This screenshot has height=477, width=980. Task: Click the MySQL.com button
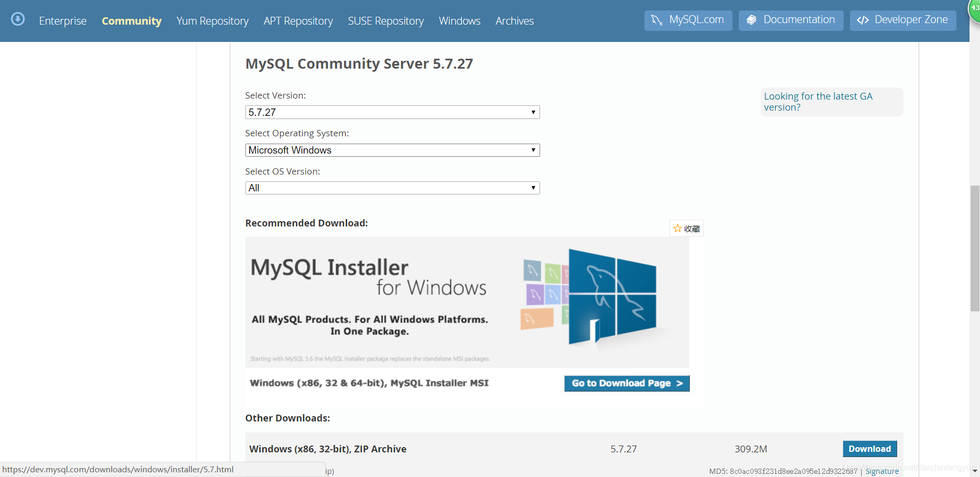click(688, 20)
